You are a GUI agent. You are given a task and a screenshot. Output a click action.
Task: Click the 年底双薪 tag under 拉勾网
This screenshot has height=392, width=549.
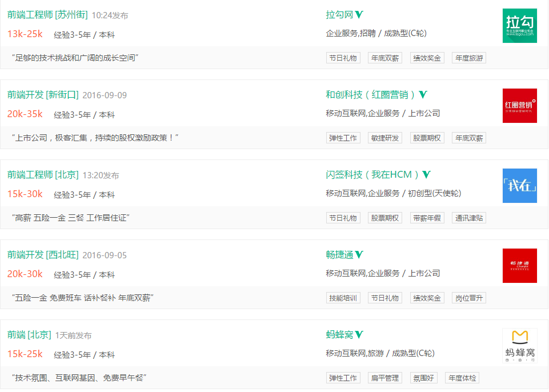pyautogui.click(x=385, y=58)
